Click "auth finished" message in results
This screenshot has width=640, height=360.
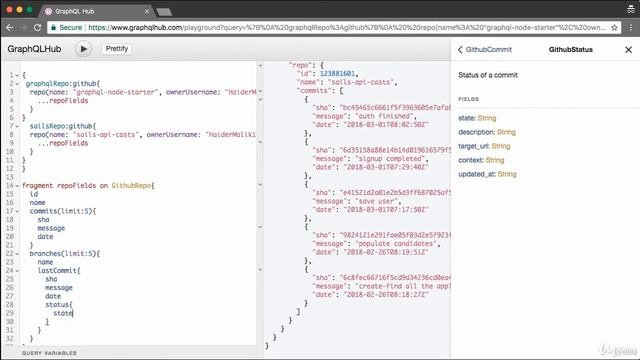384,116
